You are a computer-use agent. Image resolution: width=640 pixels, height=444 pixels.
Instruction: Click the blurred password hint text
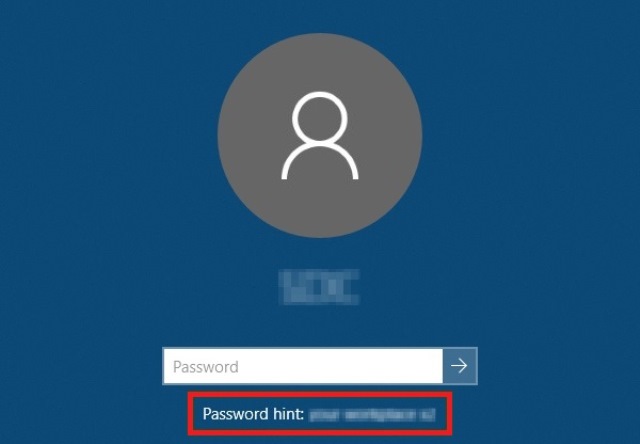(x=372, y=415)
